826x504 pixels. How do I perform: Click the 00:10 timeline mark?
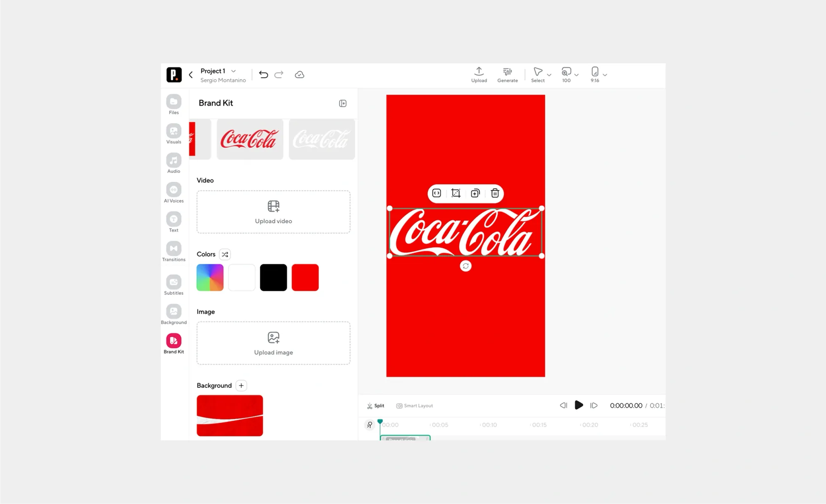(x=489, y=425)
